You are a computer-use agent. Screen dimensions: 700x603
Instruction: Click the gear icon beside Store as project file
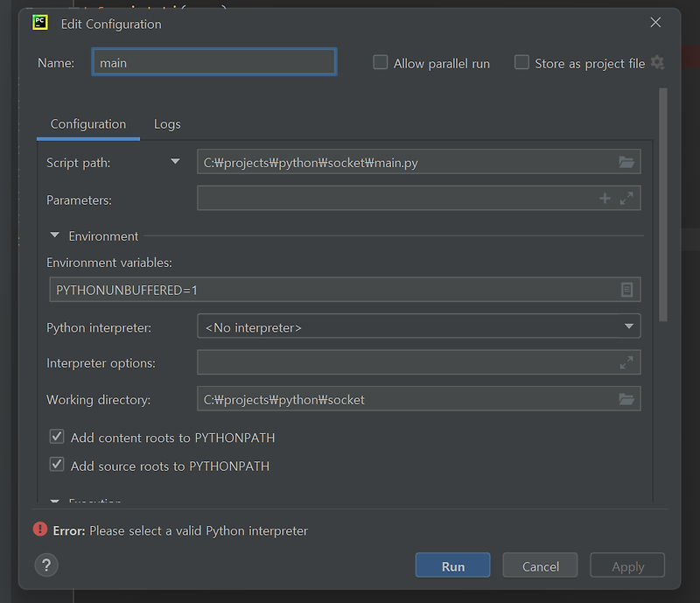[657, 62]
